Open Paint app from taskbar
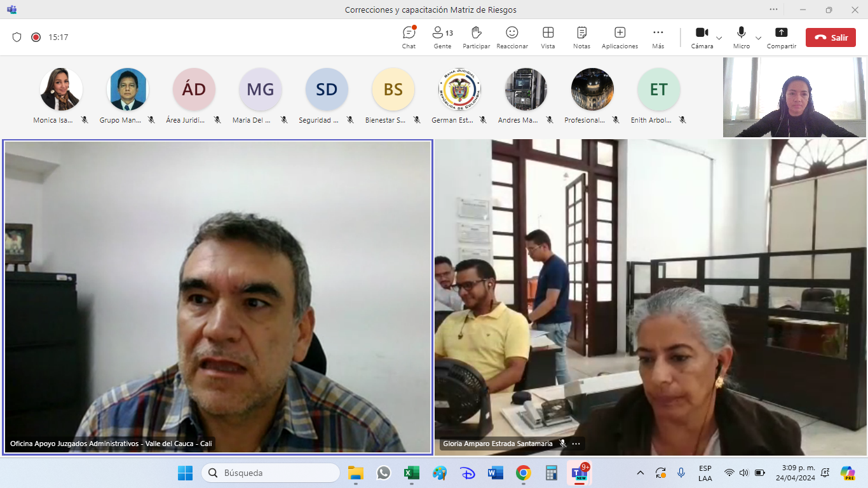 click(439, 473)
